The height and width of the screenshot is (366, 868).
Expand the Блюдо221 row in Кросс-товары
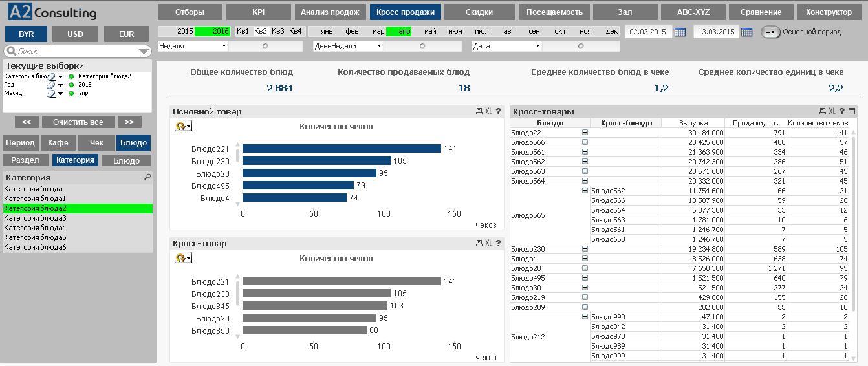pos(585,133)
